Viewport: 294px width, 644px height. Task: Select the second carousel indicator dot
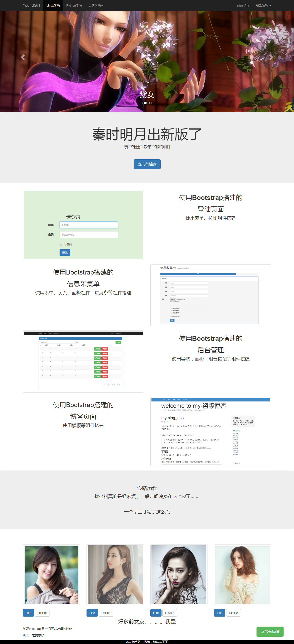145,103
